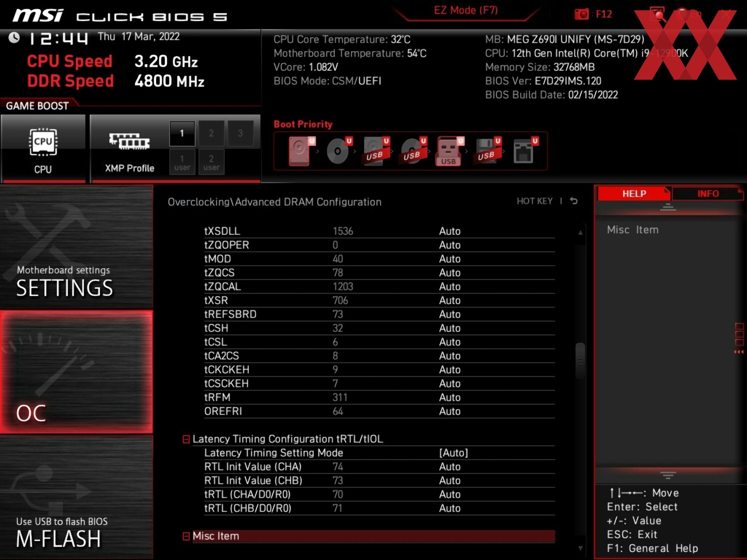Select the tRFM Auto value field
Image resolution: width=747 pixels, height=560 pixels.
[x=450, y=397]
